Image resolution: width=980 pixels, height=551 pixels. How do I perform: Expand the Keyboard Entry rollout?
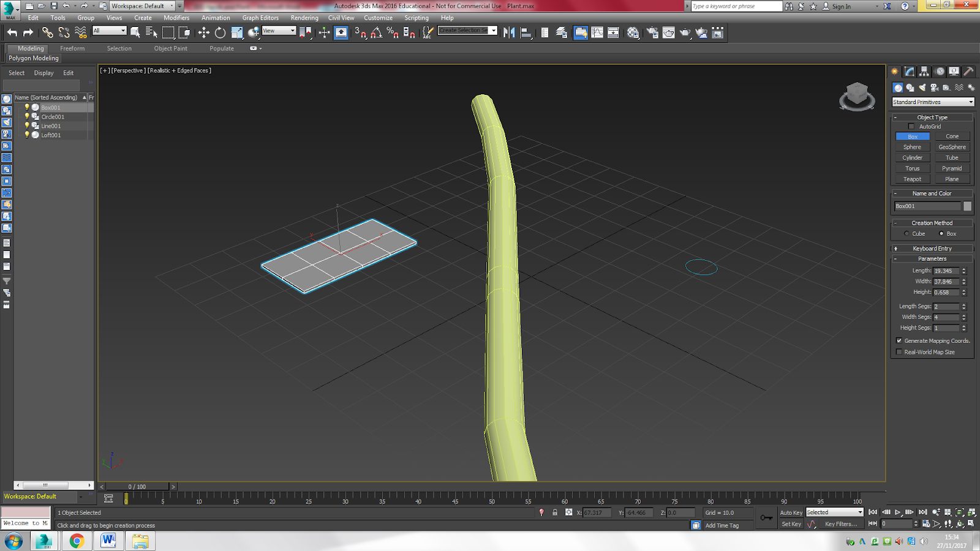[x=932, y=249]
